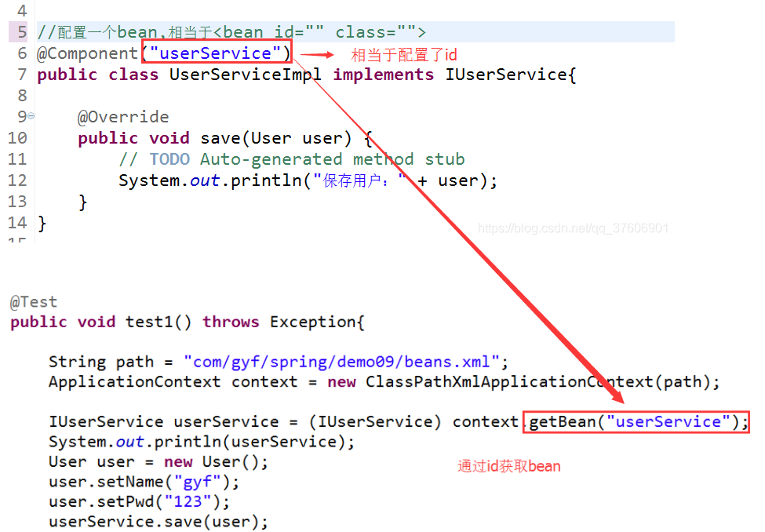Click the user.setName("gyf") line
The image size is (765, 532).
(144, 482)
